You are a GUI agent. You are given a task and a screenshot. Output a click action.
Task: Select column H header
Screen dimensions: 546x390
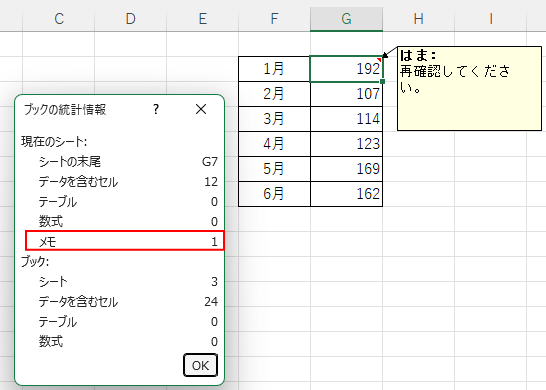(419, 19)
